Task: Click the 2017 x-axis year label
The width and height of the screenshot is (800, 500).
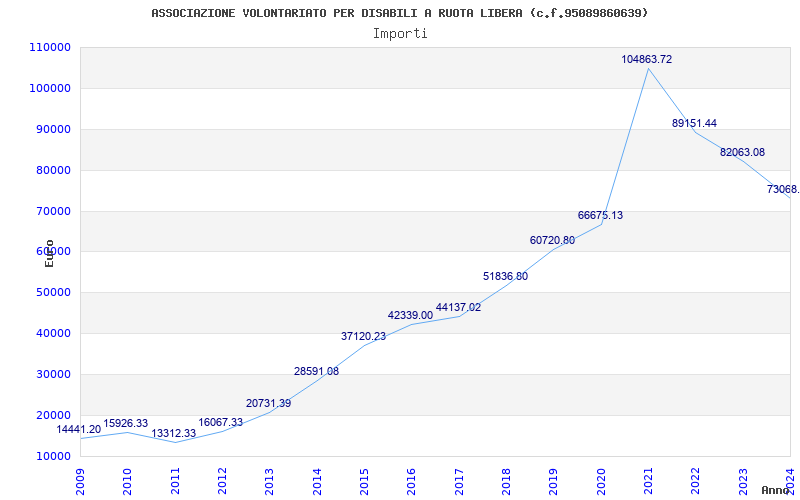Action: tap(459, 482)
